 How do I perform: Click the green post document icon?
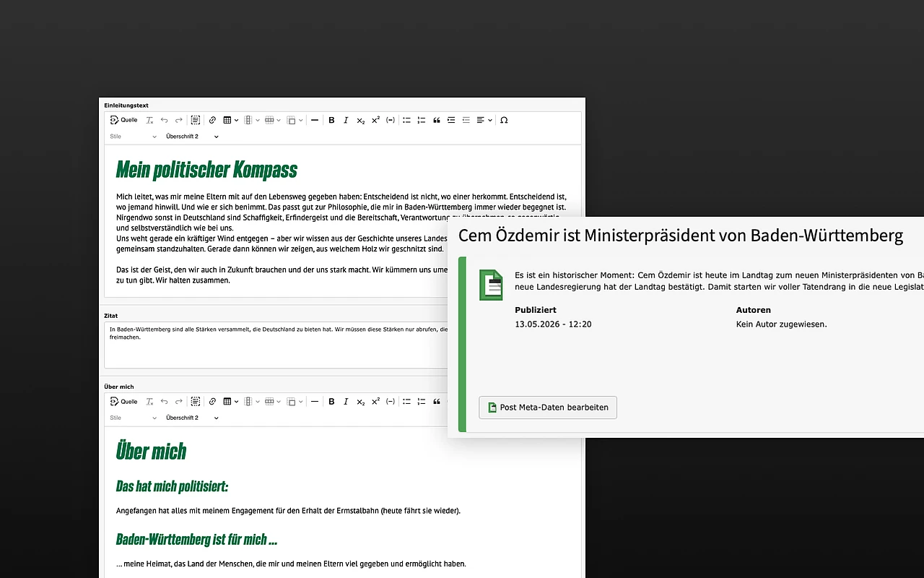[x=492, y=285]
